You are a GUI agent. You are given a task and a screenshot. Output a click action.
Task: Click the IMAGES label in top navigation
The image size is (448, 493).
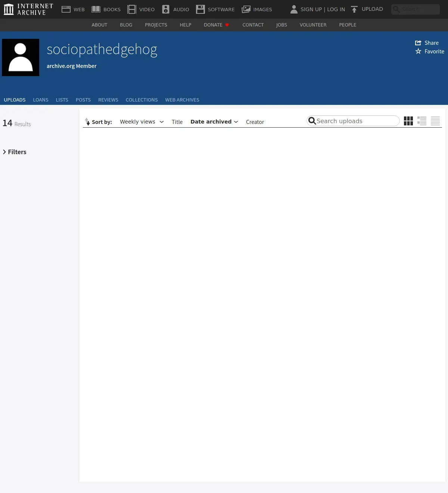pyautogui.click(x=263, y=9)
